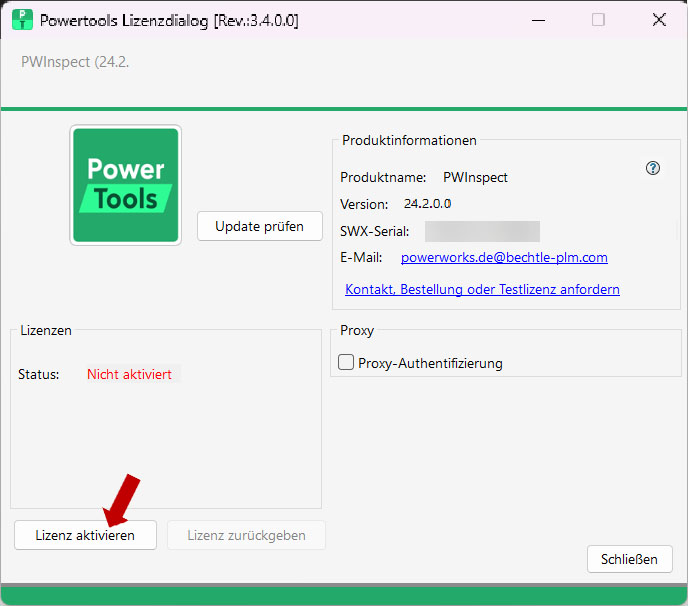Click the disabled Lizenz zurückgeben button

246,535
